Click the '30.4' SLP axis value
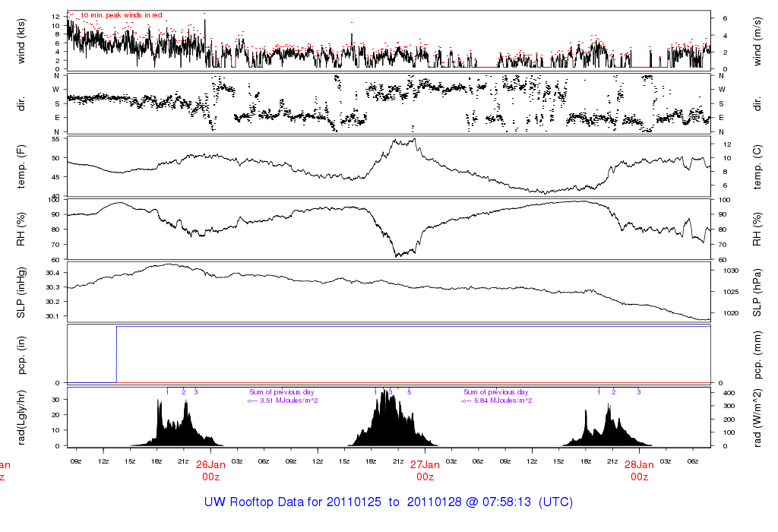 52,273
